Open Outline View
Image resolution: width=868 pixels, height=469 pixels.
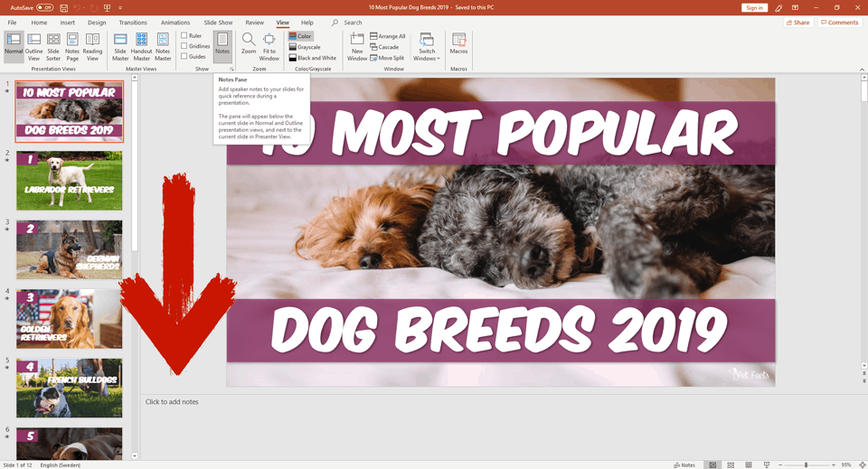click(33, 46)
